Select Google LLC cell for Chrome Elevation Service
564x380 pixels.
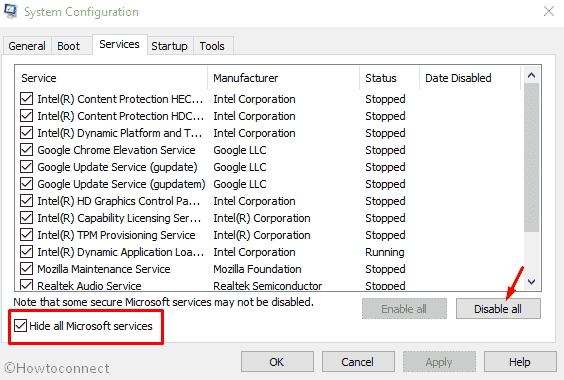coord(240,150)
